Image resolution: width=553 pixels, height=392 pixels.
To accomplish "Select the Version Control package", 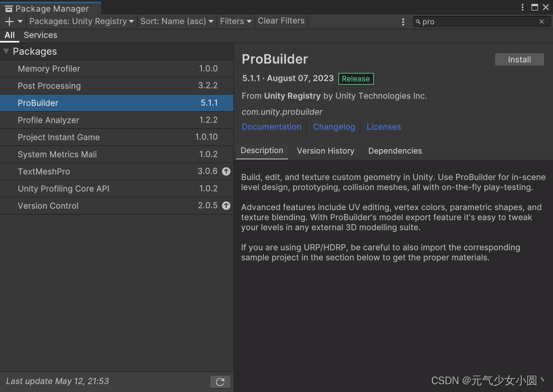I will point(117,206).
